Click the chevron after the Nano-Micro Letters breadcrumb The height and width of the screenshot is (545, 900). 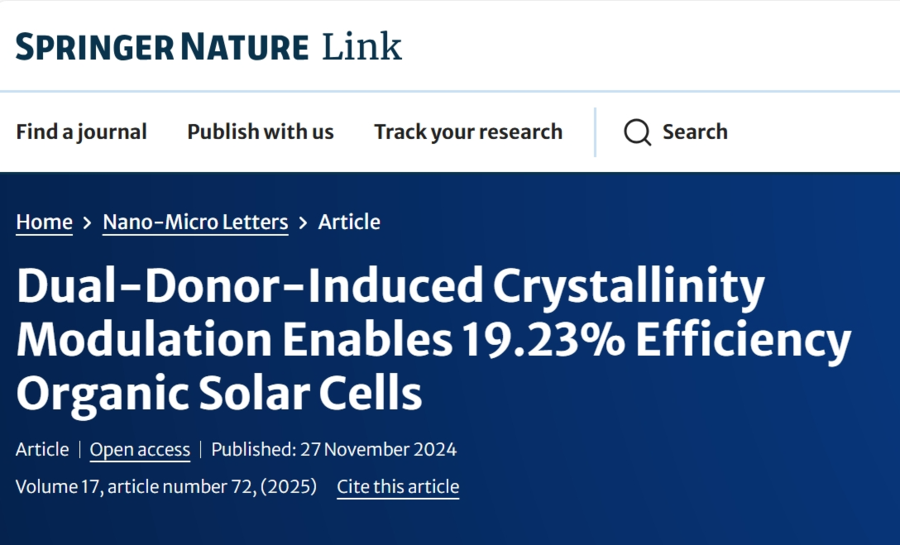coord(303,223)
